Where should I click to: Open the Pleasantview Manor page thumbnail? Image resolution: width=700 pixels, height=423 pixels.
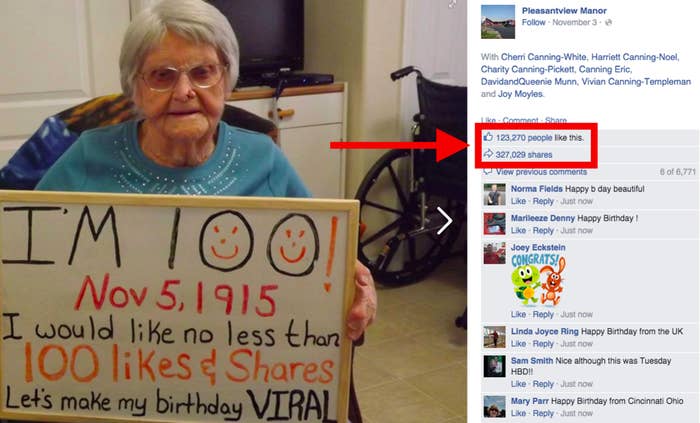(498, 22)
